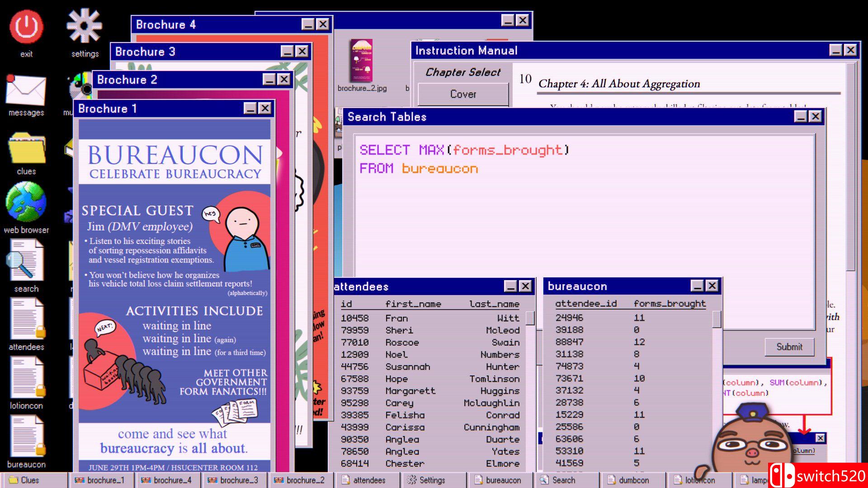Minimize the attendees table window
868x488 pixels.
(x=510, y=286)
